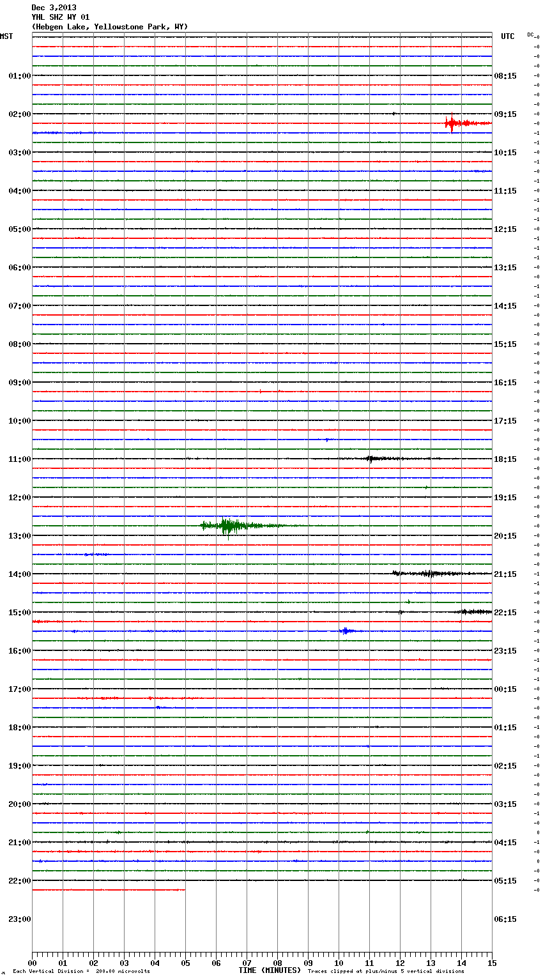Click the '06:15' UTC time label
This screenshot has height=980, width=543.
(505, 919)
